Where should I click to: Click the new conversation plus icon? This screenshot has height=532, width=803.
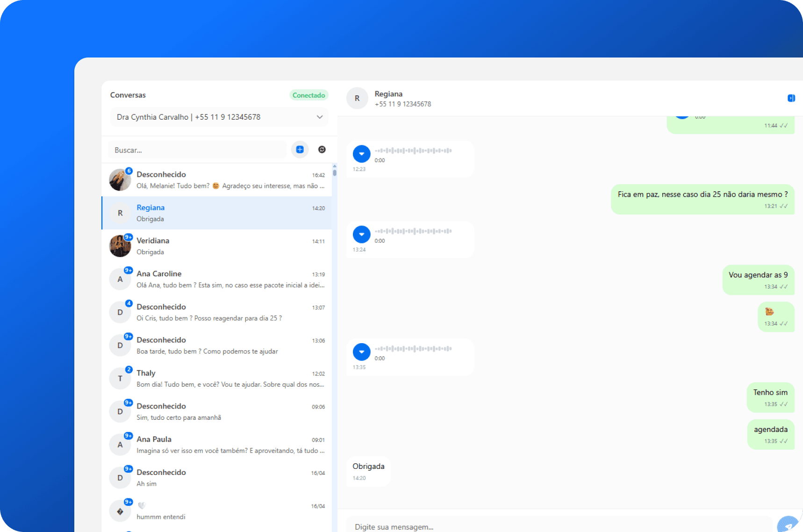coord(300,150)
